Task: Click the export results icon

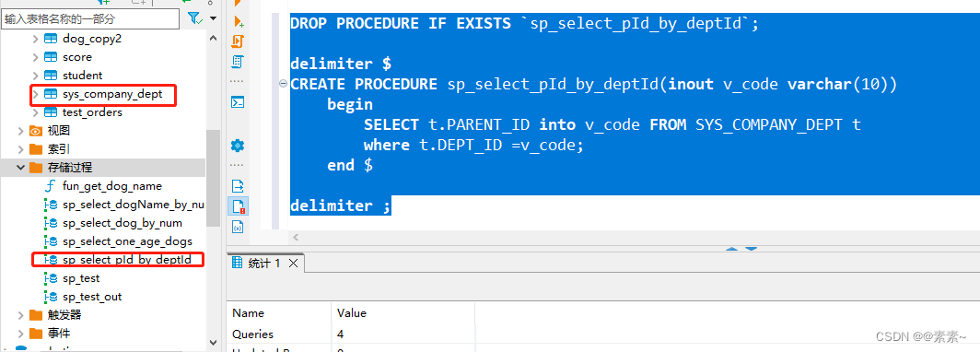Action: point(239,186)
